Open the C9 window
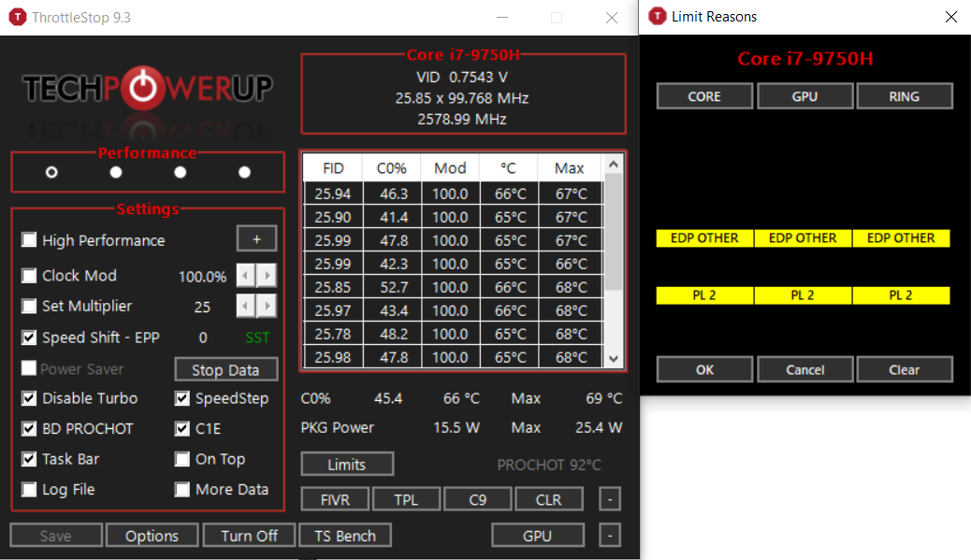 click(477, 499)
